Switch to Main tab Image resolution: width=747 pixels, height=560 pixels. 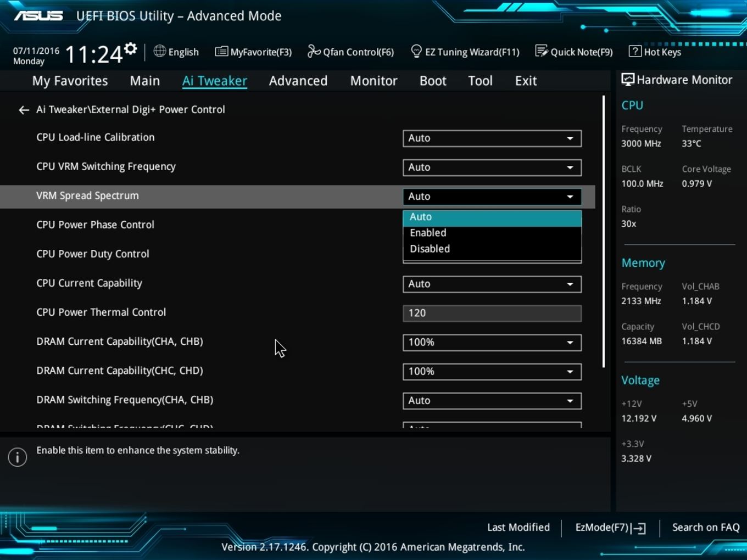pyautogui.click(x=145, y=81)
